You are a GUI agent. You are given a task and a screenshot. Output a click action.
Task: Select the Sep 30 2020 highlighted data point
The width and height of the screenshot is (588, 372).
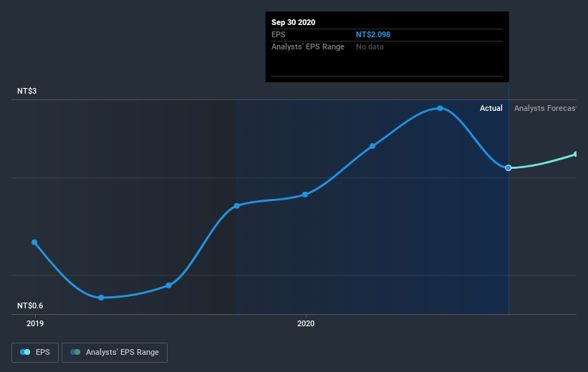tap(508, 168)
